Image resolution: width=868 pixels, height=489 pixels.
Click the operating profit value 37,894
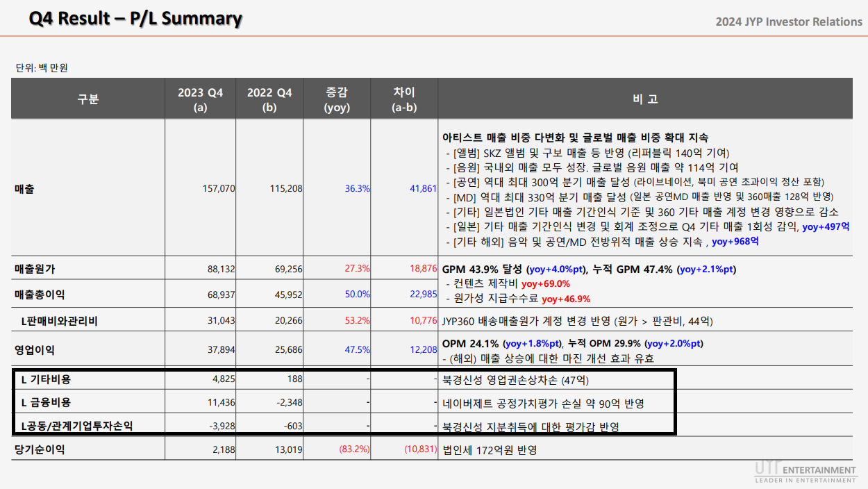pos(222,350)
